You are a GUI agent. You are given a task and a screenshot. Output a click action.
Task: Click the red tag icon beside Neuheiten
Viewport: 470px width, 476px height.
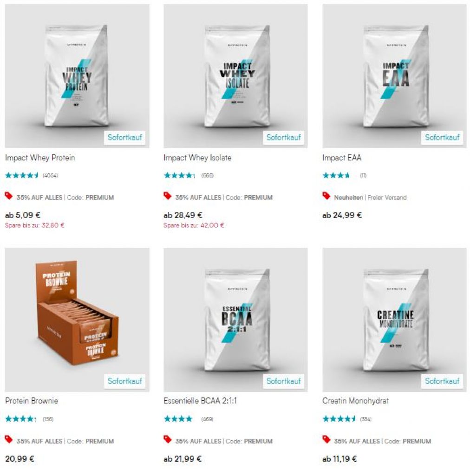(326, 196)
